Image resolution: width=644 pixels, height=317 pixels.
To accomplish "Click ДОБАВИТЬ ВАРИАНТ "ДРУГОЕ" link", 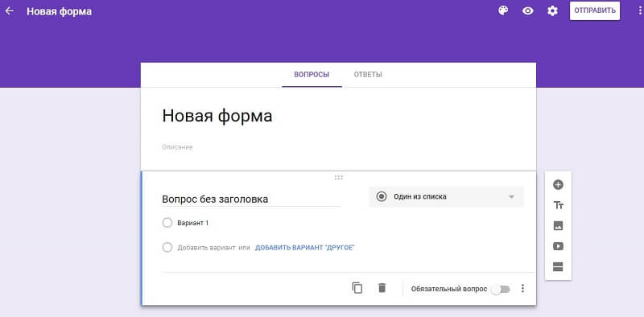I will coord(305,248).
